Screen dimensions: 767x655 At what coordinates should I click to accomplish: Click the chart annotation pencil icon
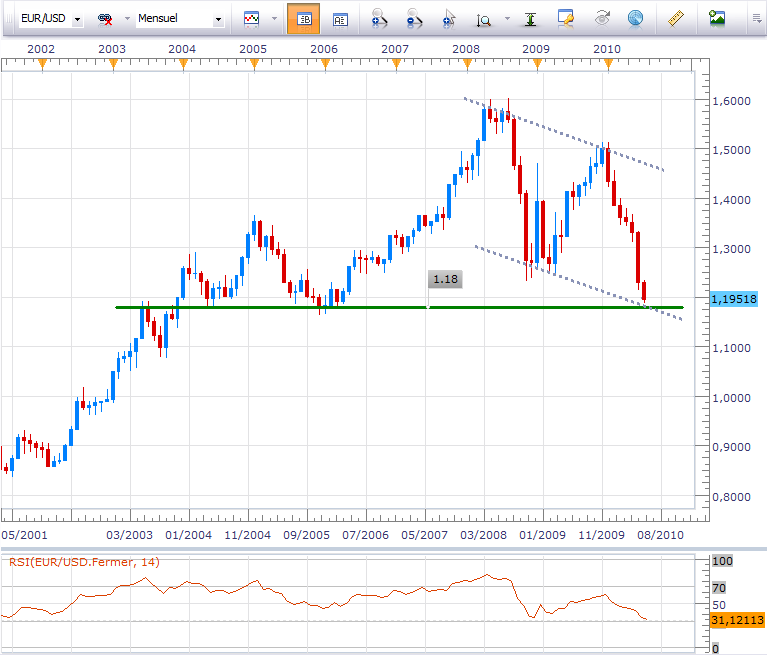(x=566, y=18)
